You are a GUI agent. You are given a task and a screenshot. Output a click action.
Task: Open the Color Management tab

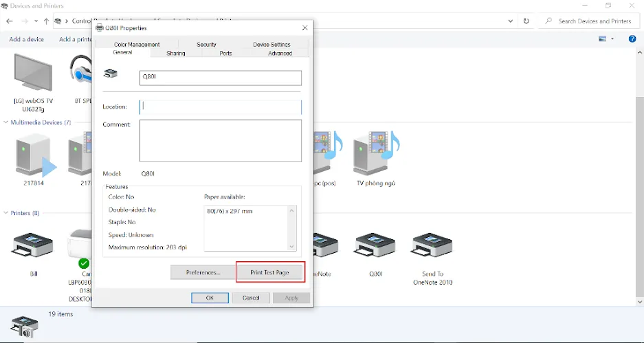[137, 45]
